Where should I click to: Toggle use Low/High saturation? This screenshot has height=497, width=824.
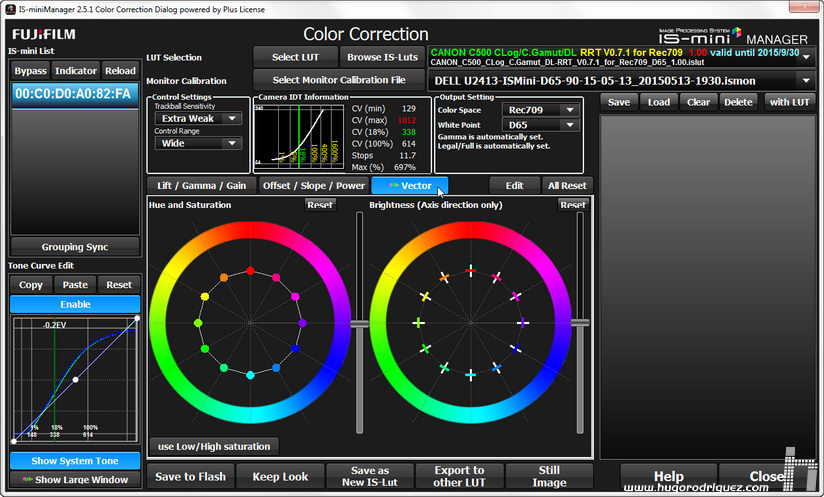(214, 447)
